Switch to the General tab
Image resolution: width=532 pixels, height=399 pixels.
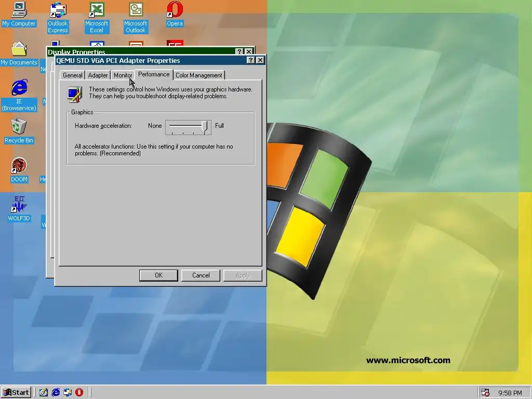coord(72,75)
